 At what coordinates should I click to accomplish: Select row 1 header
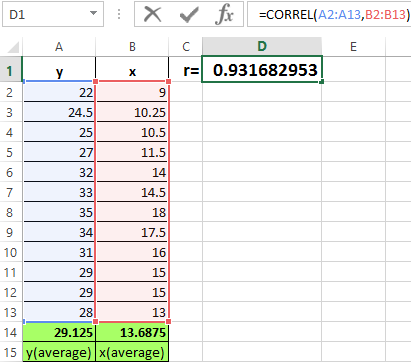pos(11,69)
